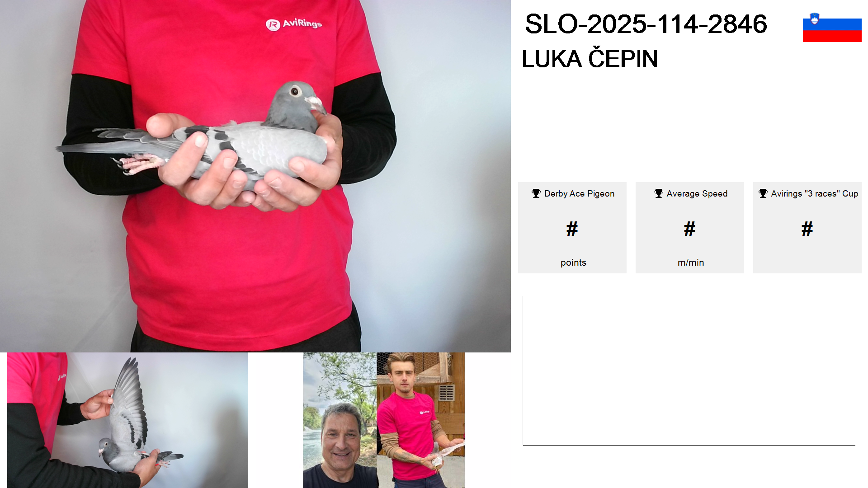Image resolution: width=868 pixels, height=488 pixels.
Task: Open the photo of young man holding pigeon
Action: point(421,420)
